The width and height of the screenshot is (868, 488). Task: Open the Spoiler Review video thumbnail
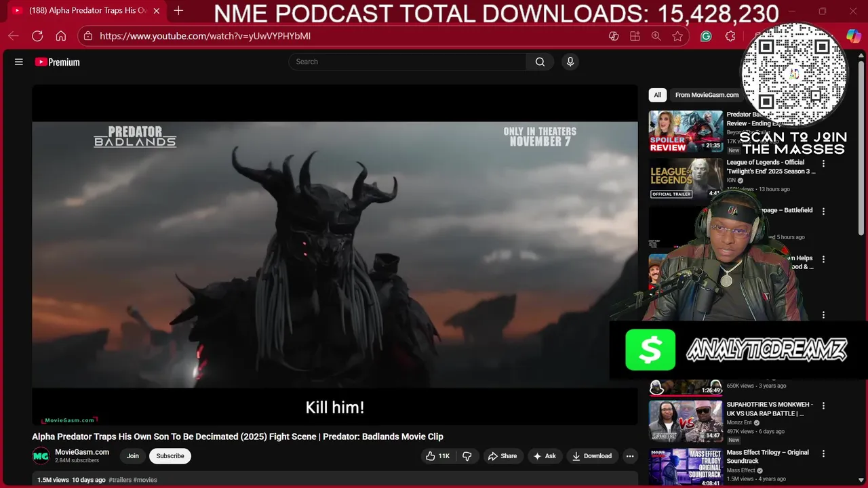[686, 131]
